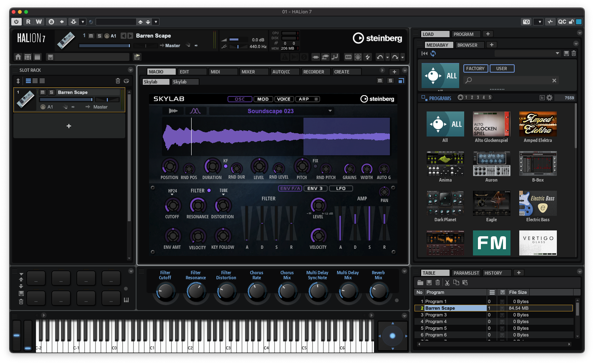Viewport: 594px width, 364px height.
Task: Switch to the BROWSER tab
Action: (x=469, y=45)
